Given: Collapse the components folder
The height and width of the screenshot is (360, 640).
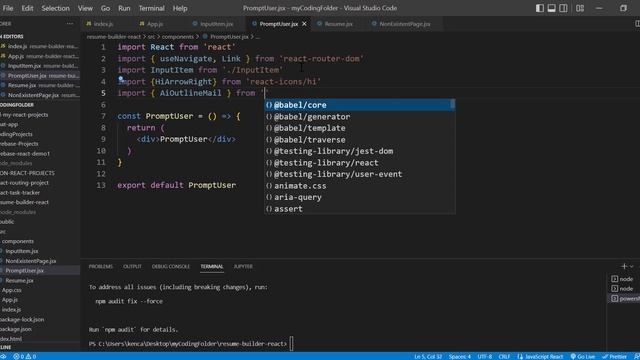Looking at the screenshot, I should point(40,241).
